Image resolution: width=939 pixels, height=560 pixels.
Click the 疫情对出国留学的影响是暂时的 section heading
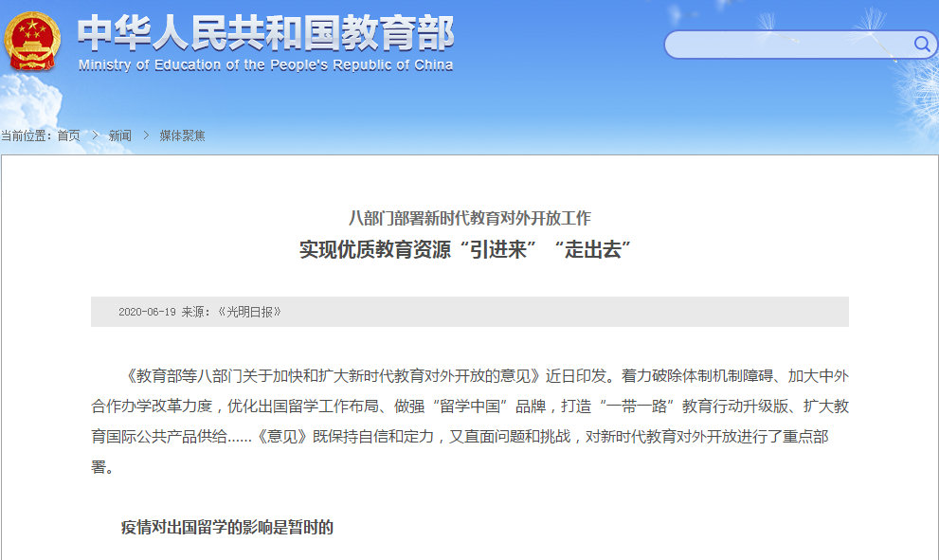[x=227, y=528]
